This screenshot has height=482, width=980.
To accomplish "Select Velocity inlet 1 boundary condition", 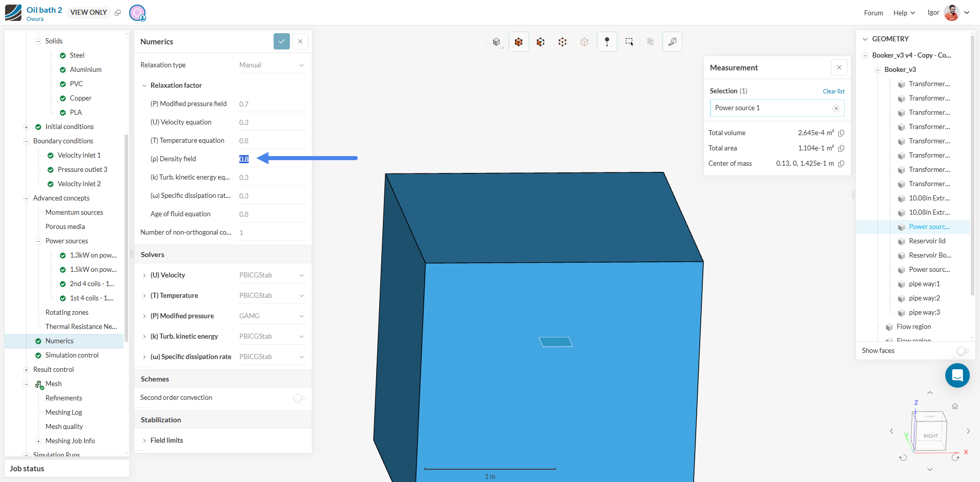I will pos(79,156).
